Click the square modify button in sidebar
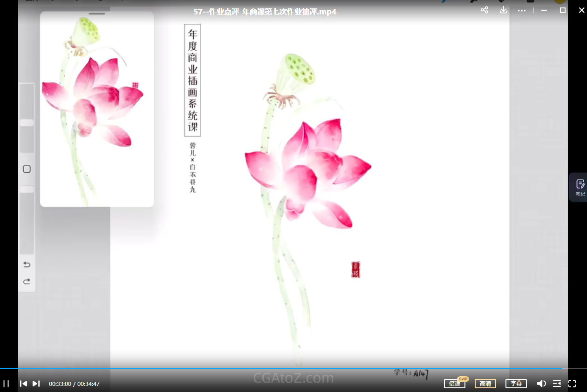Screen dimensions: 587x392 27,169
